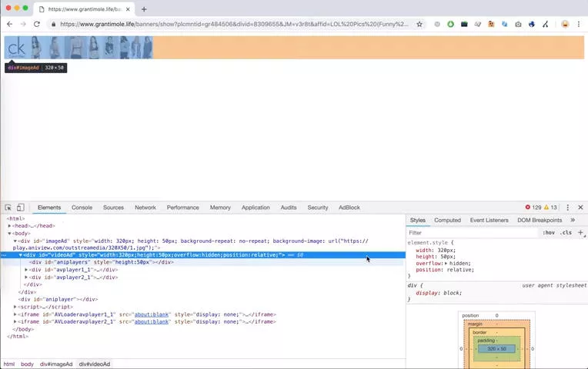Switch to the Computed styles tab
588x369 pixels.
tap(447, 220)
